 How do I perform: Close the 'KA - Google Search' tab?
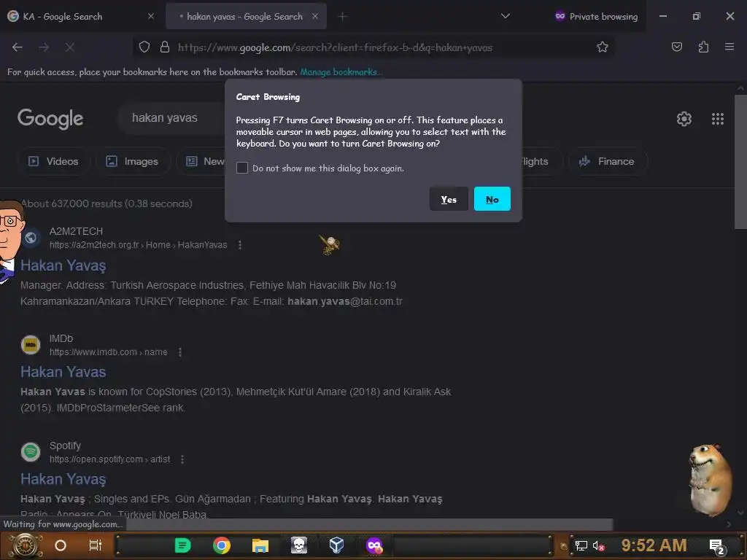(150, 16)
